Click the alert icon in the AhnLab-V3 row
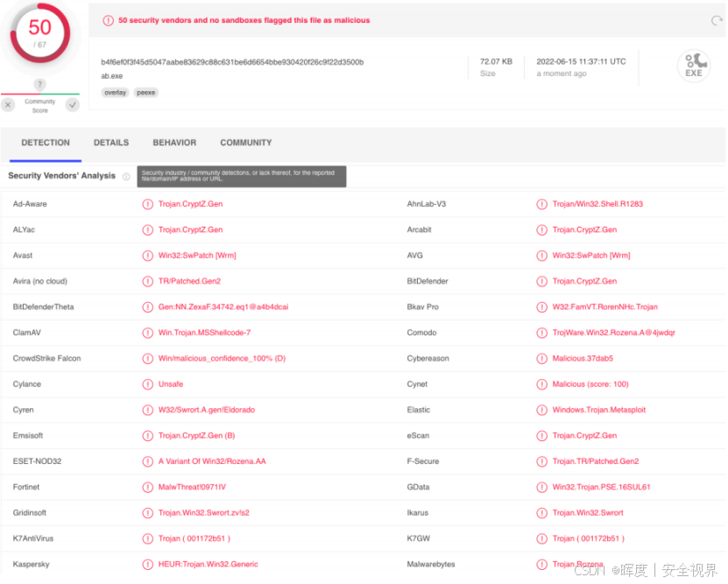 pyautogui.click(x=541, y=204)
